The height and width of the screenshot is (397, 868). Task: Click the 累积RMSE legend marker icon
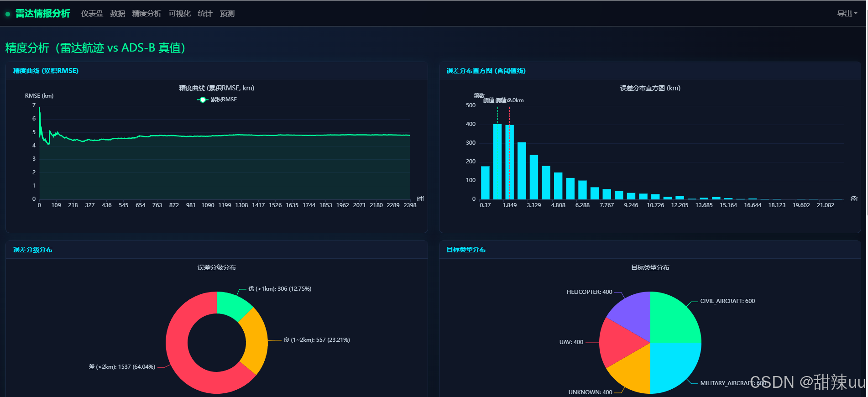(203, 99)
